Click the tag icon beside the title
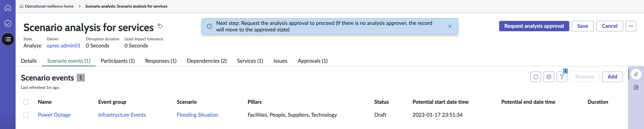The image size is (644, 129). [160, 26]
